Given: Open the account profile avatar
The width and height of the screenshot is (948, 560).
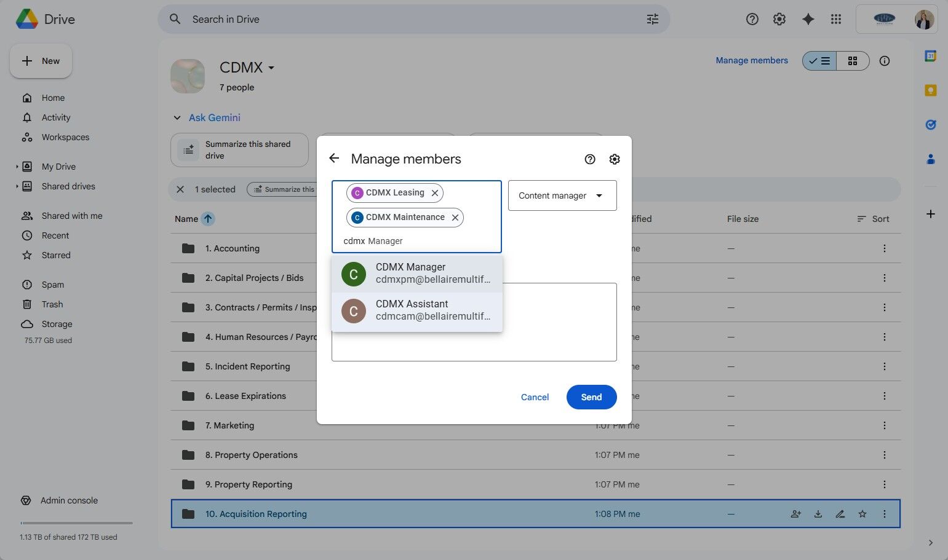Looking at the screenshot, I should tap(924, 19).
